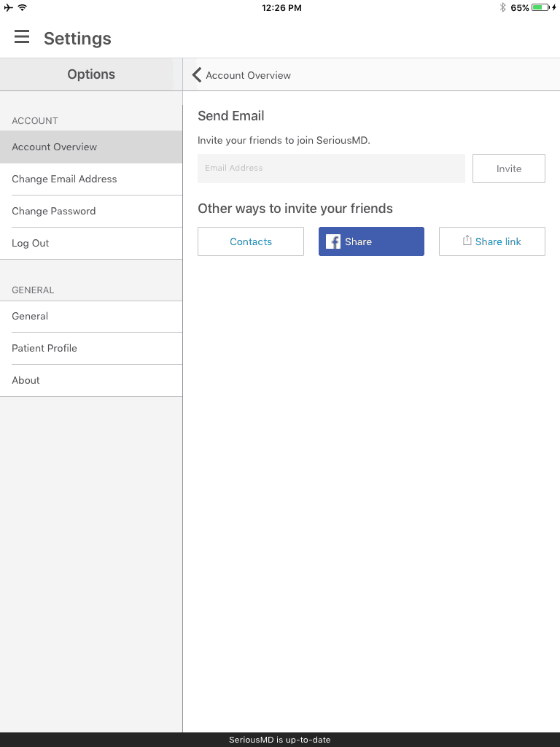Click the Settings page title
The height and width of the screenshot is (747, 560).
click(x=77, y=38)
